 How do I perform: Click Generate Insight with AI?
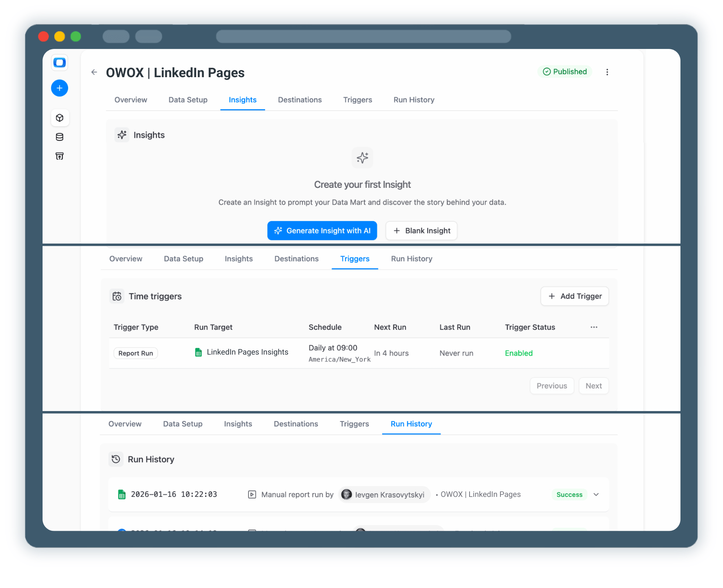pyautogui.click(x=322, y=230)
